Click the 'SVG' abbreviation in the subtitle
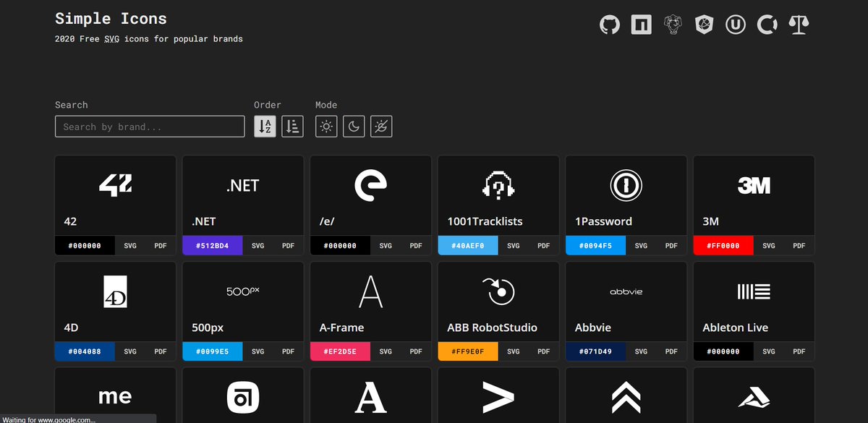This screenshot has width=868, height=423. 111,39
